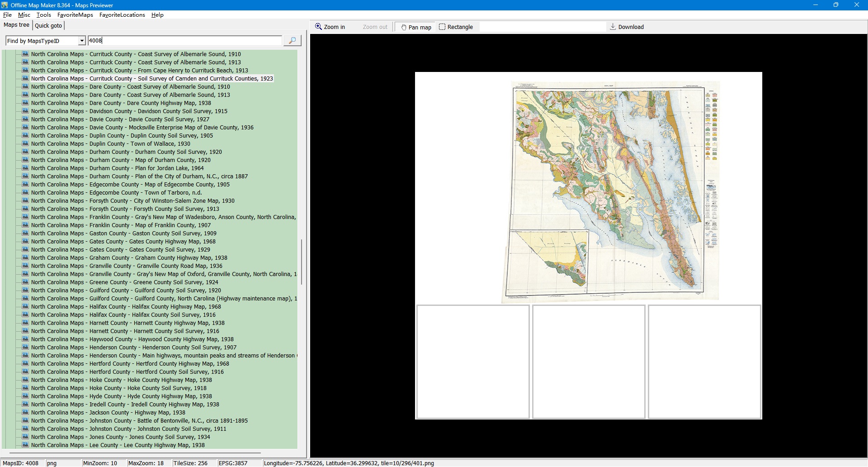868x467 pixels.
Task: Click the Zoom out tool
Action: click(x=375, y=27)
